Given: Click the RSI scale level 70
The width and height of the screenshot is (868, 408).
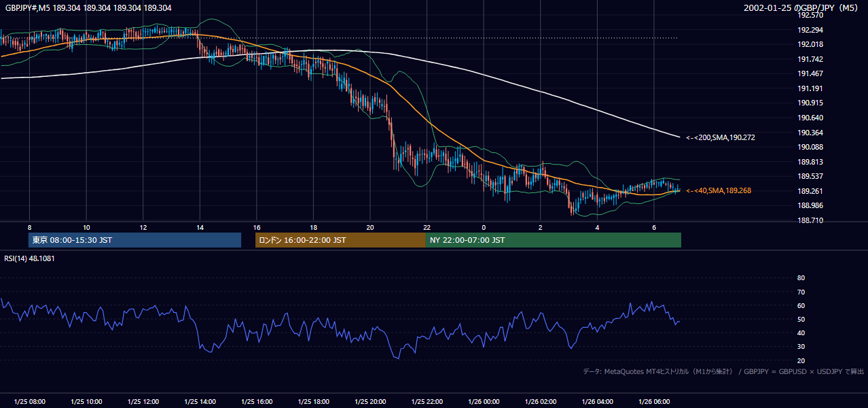Looking at the screenshot, I should pos(801,292).
